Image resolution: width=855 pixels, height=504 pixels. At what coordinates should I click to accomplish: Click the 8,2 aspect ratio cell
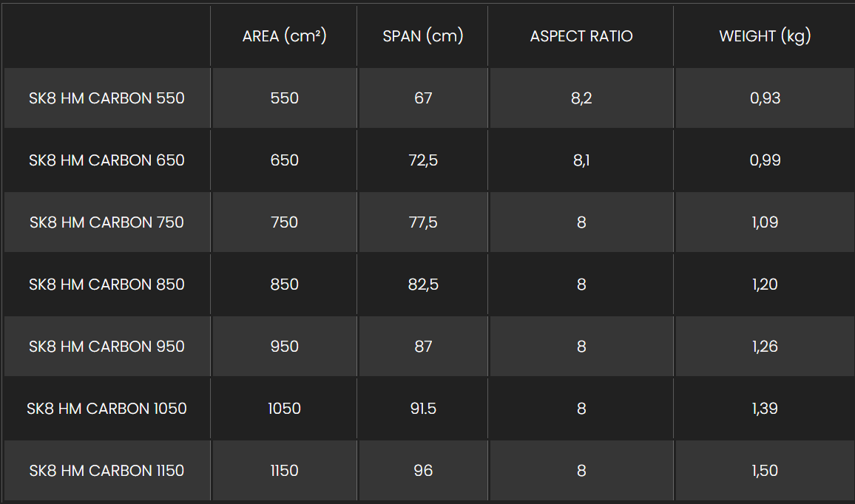[x=581, y=98]
